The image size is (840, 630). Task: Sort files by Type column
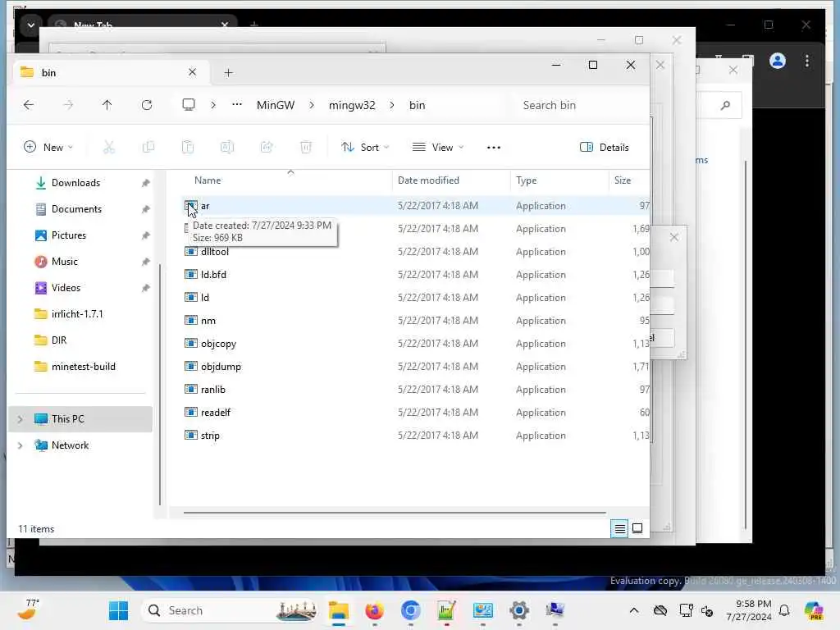tap(526, 180)
